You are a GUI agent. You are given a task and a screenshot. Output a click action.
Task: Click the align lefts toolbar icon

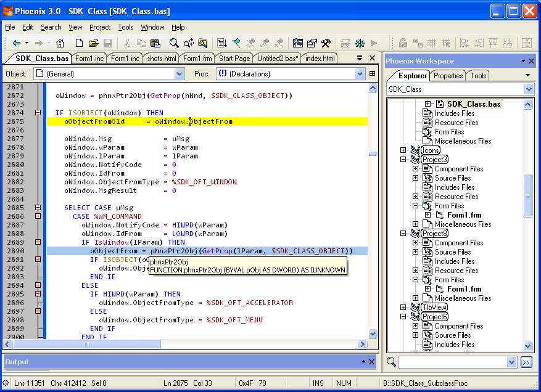click(465, 43)
